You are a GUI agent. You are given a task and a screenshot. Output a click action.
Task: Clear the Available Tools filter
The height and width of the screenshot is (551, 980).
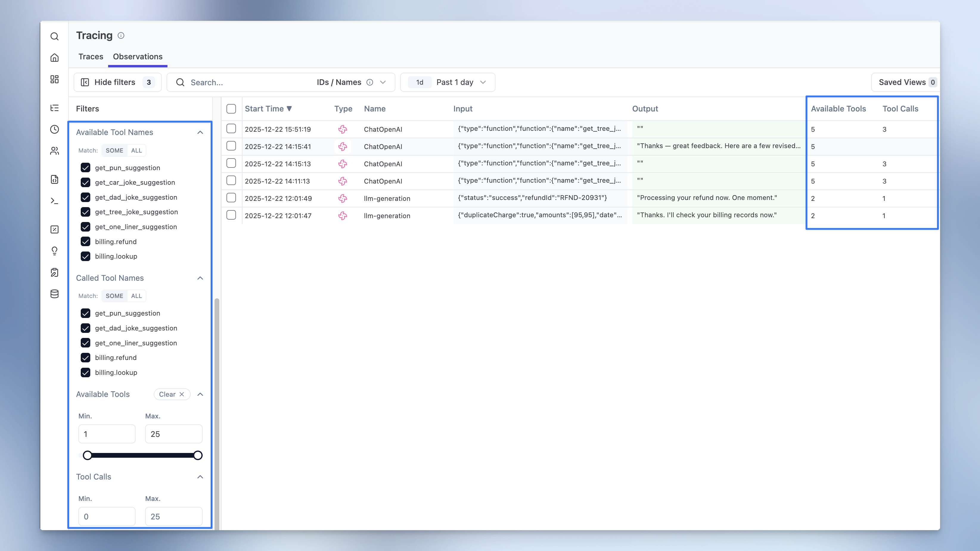172,394
